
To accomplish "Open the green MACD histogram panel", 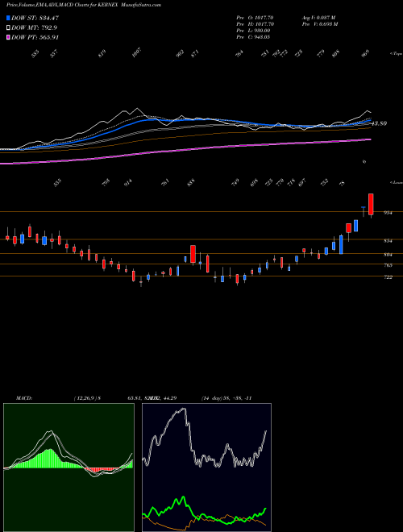I will pos(69,468).
